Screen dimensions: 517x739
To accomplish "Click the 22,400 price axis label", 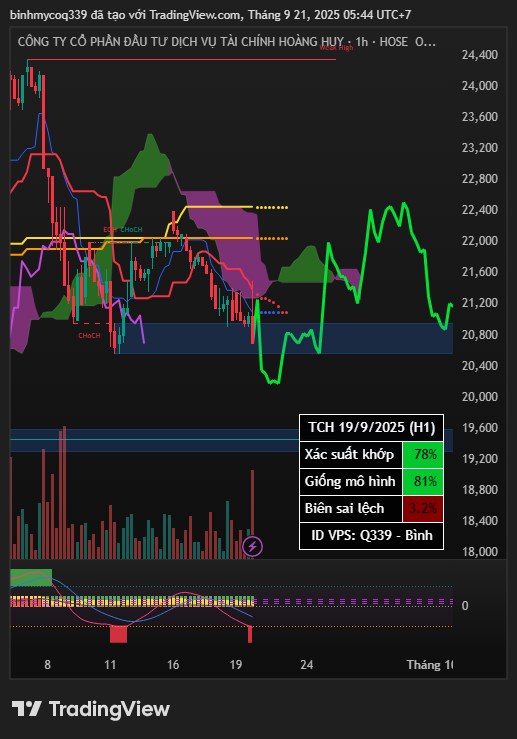I will point(479,210).
